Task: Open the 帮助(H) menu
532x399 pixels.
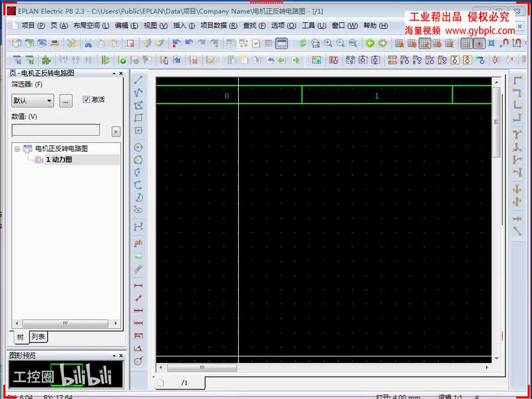Action: click(376, 25)
